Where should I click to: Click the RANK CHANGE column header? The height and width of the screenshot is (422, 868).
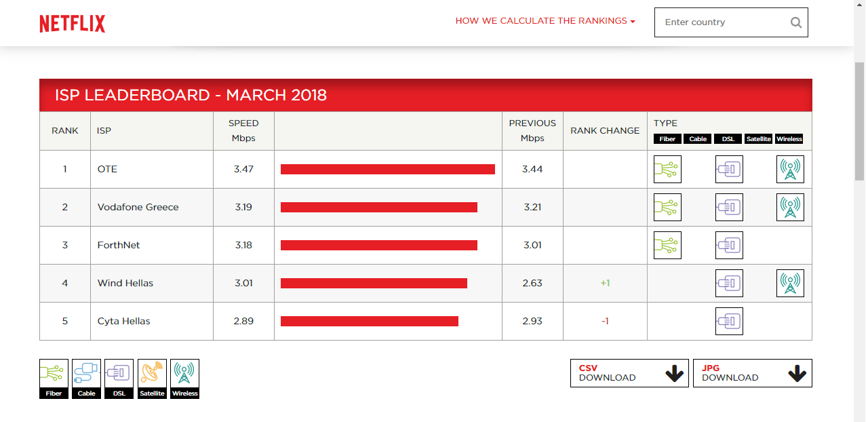click(x=605, y=130)
